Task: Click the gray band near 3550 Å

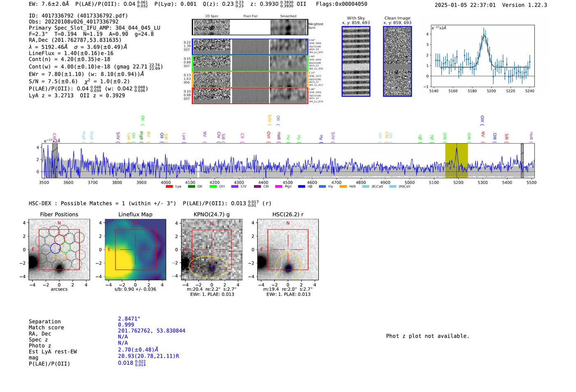Action: point(55,160)
